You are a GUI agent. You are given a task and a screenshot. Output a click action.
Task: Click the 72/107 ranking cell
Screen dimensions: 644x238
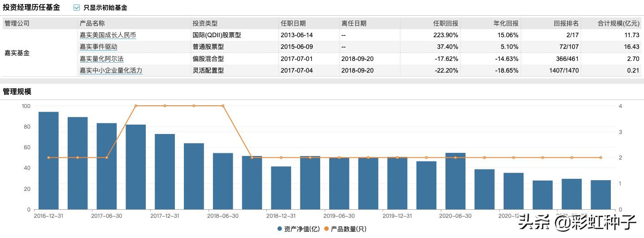tap(569, 47)
